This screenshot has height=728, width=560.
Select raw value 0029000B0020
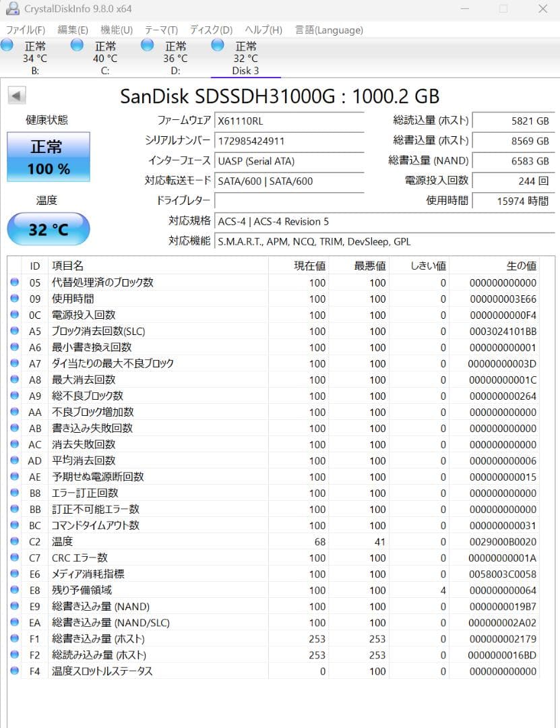point(503,542)
